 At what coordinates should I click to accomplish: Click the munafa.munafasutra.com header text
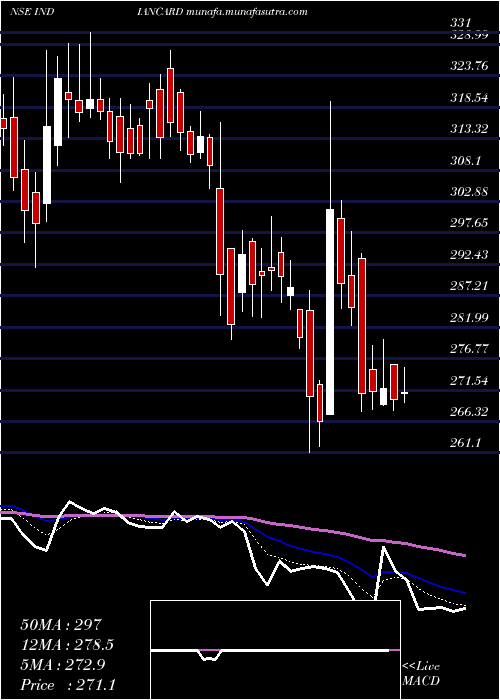[246, 12]
